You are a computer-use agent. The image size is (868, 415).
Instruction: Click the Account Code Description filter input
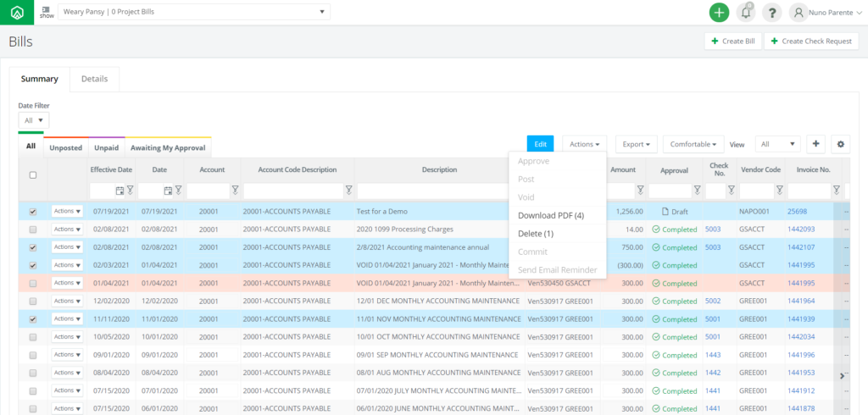(x=293, y=191)
